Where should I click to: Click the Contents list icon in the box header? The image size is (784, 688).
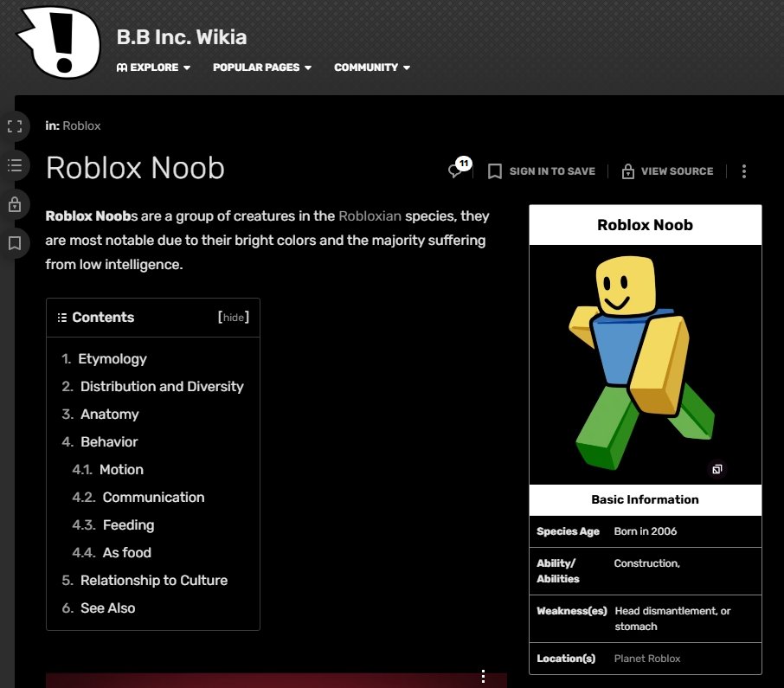[62, 318]
